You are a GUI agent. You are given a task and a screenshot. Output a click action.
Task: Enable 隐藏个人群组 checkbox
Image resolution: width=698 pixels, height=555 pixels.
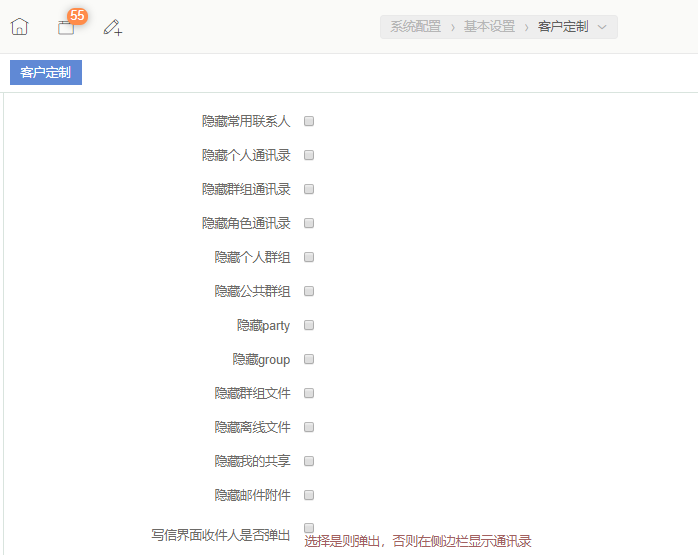click(309, 257)
